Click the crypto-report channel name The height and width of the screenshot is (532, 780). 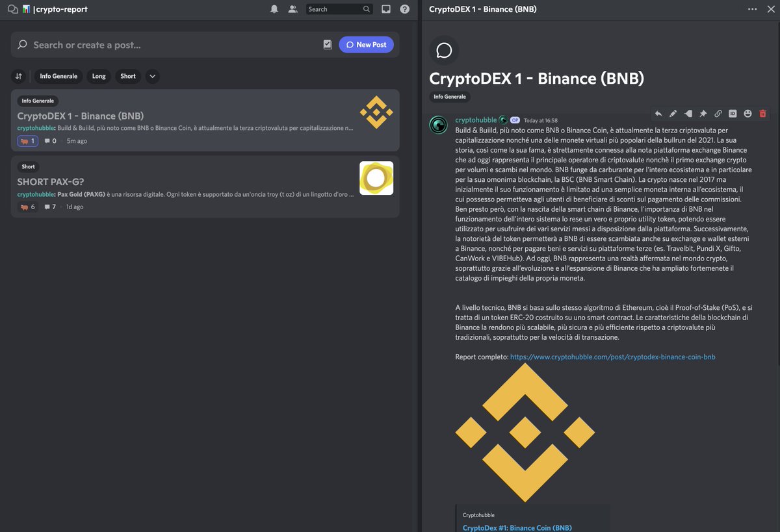click(62, 9)
